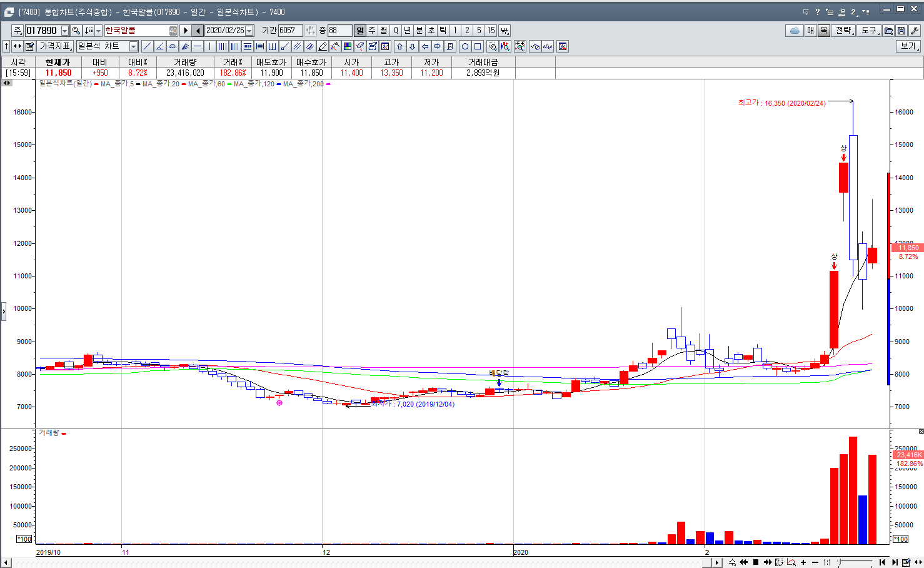Click the zoom area magnifier tool
Viewport: 924px width, 568px height.
point(493,46)
